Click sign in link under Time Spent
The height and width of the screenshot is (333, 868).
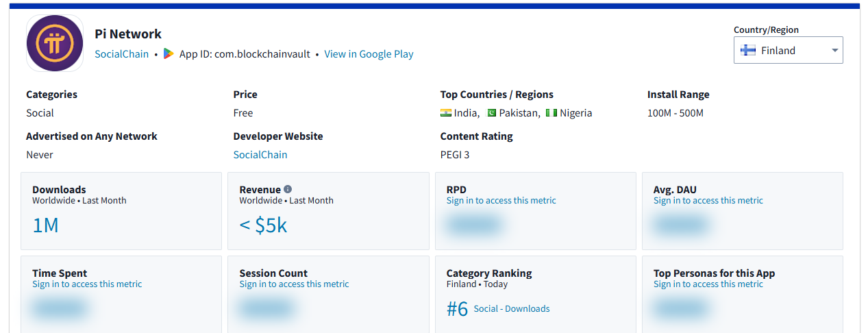tap(87, 284)
